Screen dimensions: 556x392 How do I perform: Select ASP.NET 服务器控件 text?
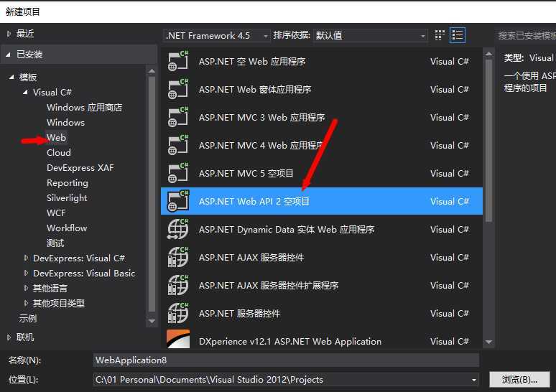[239, 313]
